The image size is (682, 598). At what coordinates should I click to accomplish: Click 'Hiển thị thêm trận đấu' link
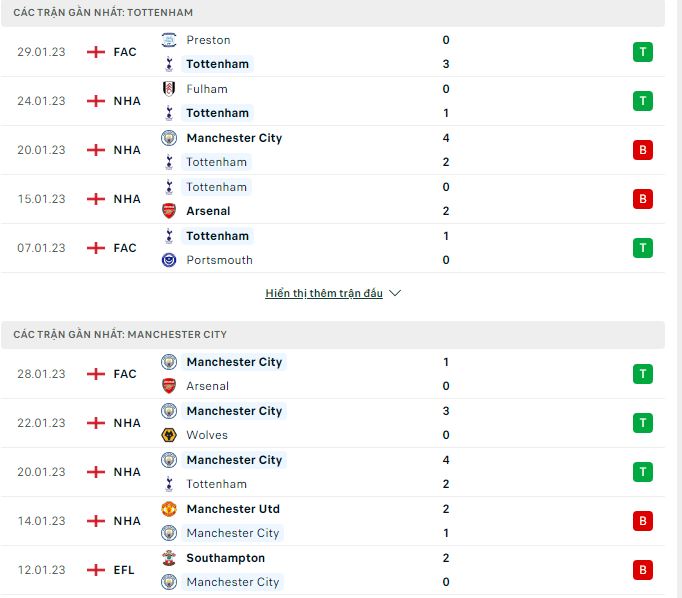click(324, 293)
